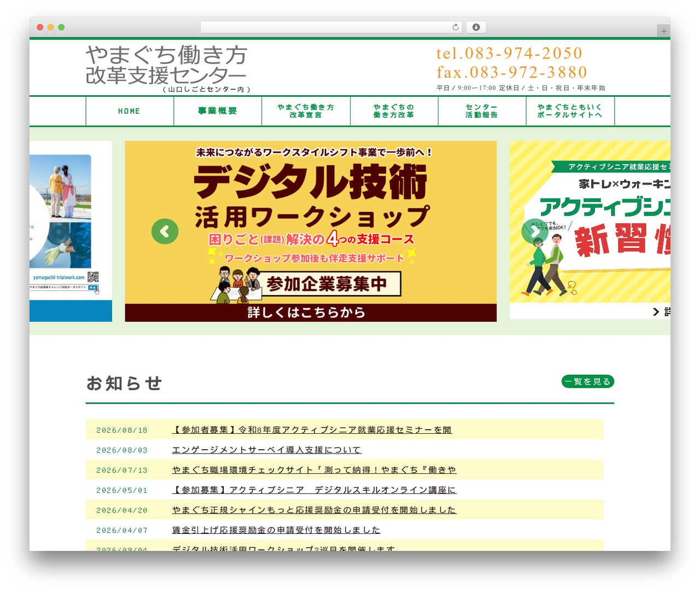Viewport: 700px width, 593px height.
Task: Click the 2026/08/18 news date
Action: 122,431
